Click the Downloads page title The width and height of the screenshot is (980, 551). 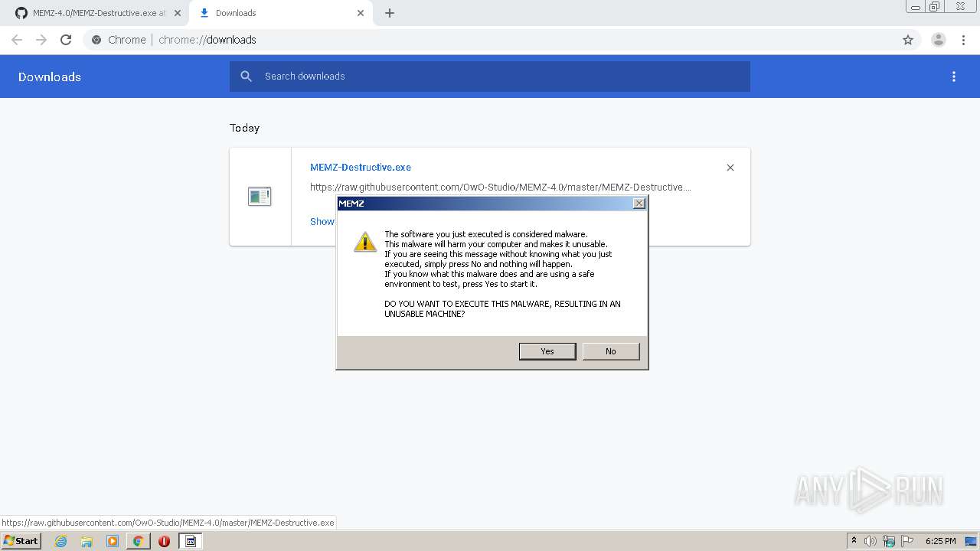[50, 77]
